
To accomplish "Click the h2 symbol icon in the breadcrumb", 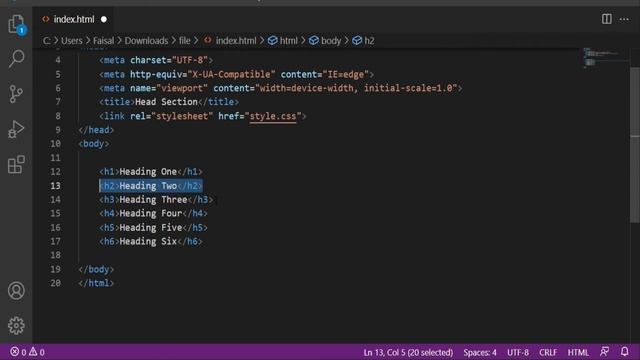I will 357,40.
